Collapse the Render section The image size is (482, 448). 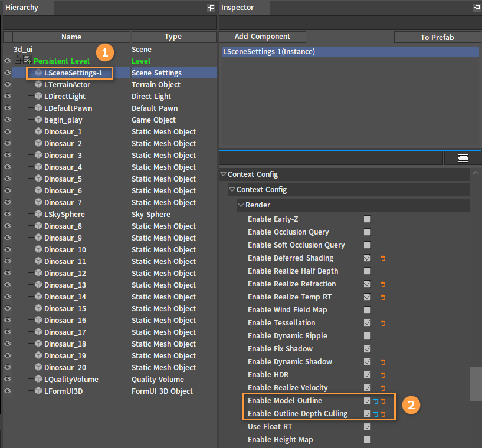point(241,205)
